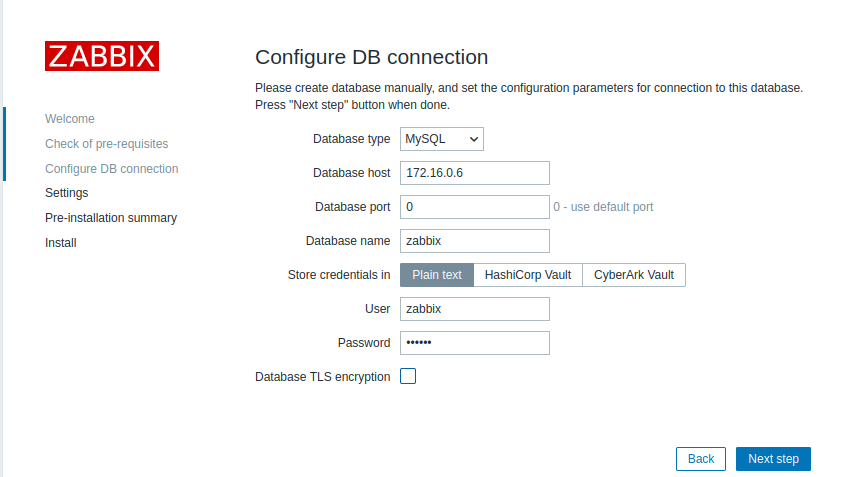Choose HashiCorp Vault credentials option
The image size is (852, 477).
click(527, 275)
